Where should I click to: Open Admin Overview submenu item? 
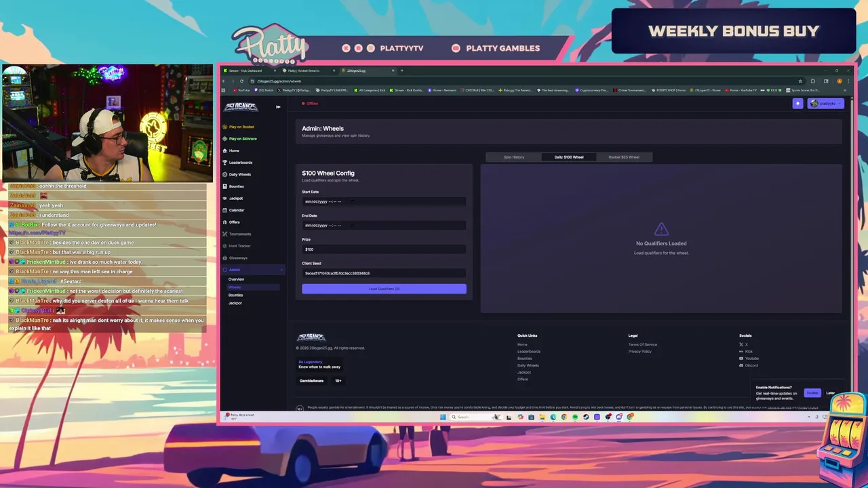(236, 279)
